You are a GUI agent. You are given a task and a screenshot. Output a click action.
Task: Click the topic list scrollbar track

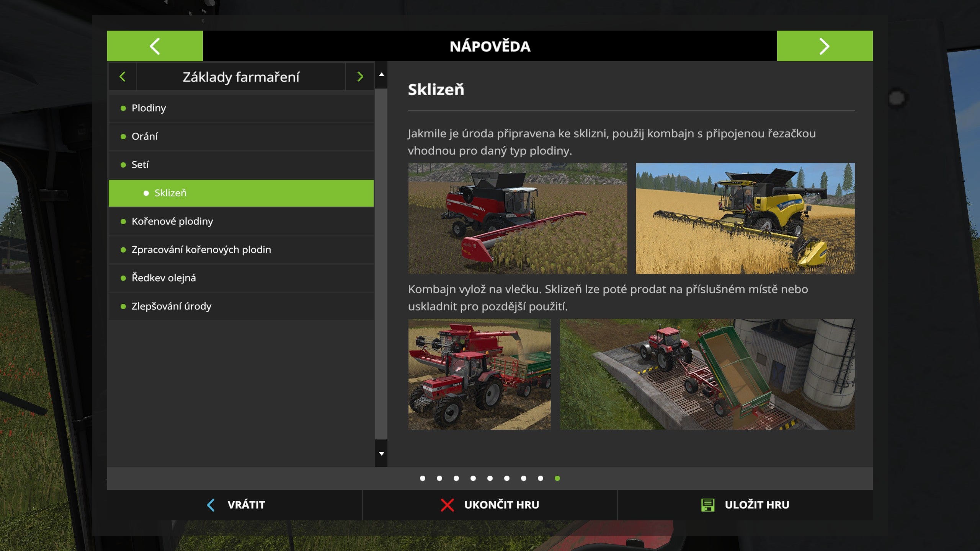(381, 264)
